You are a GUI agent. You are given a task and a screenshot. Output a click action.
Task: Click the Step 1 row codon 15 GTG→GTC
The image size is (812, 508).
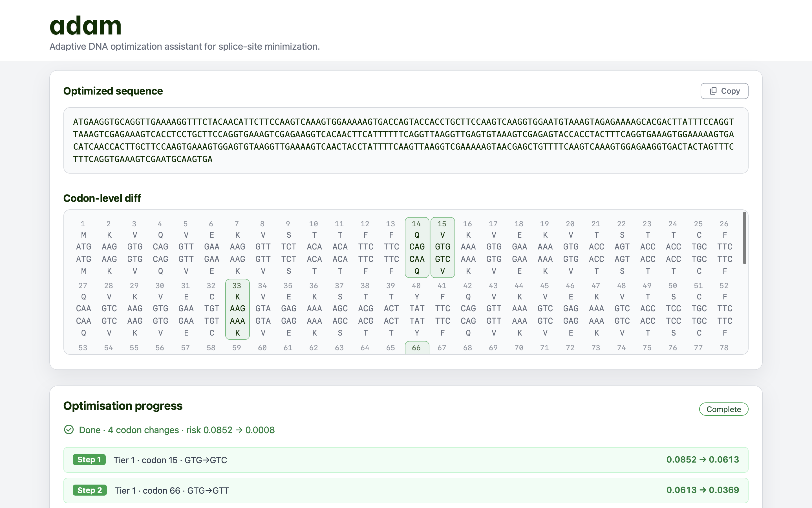point(406,460)
